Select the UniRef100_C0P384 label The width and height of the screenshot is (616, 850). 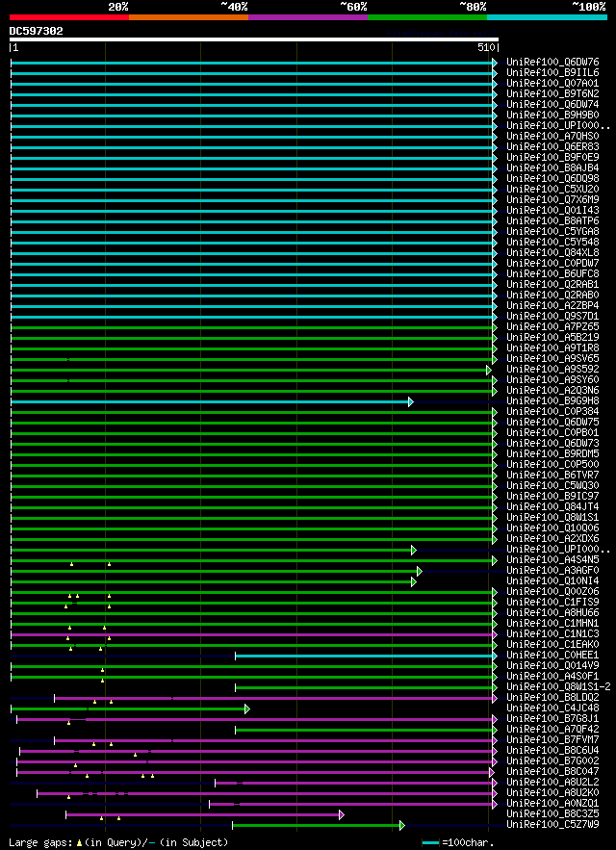point(552,412)
